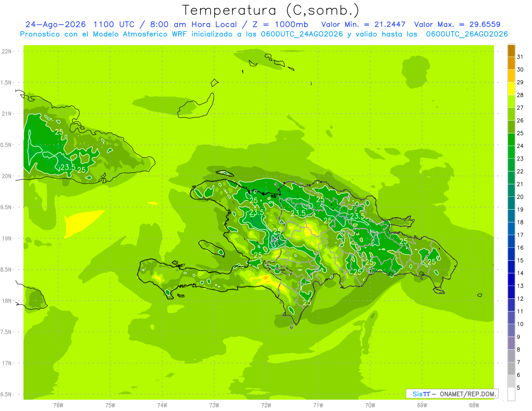Click the '73W' longitude label

[214, 405]
